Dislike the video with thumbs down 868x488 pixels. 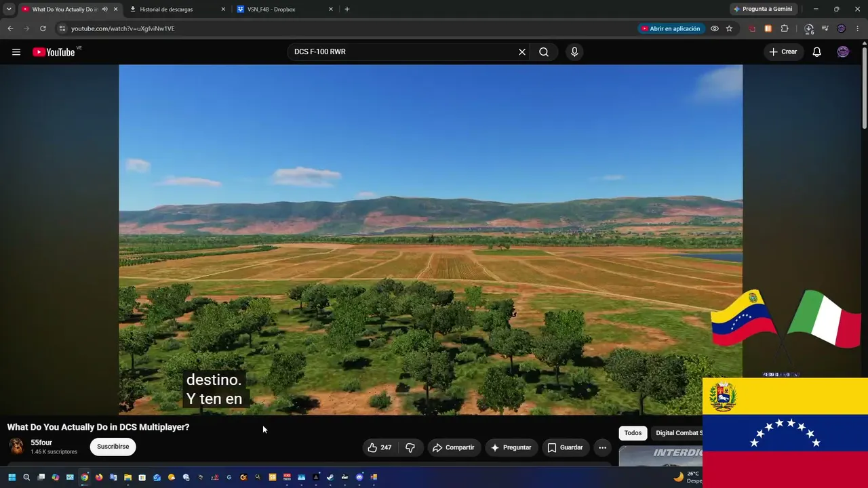pos(410,447)
